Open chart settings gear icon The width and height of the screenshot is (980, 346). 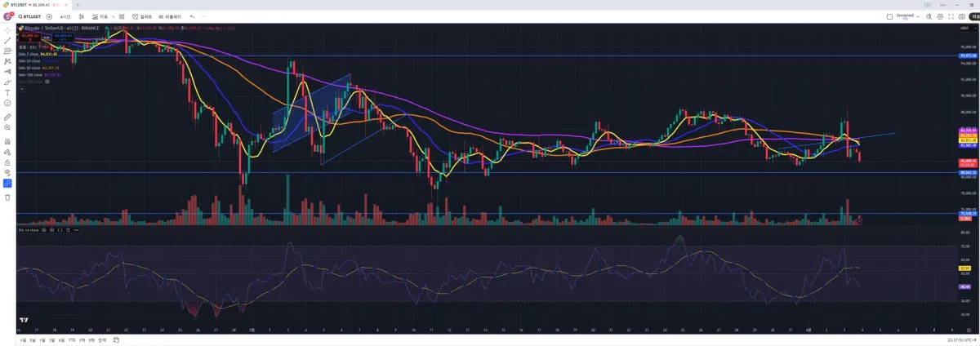pos(940,16)
